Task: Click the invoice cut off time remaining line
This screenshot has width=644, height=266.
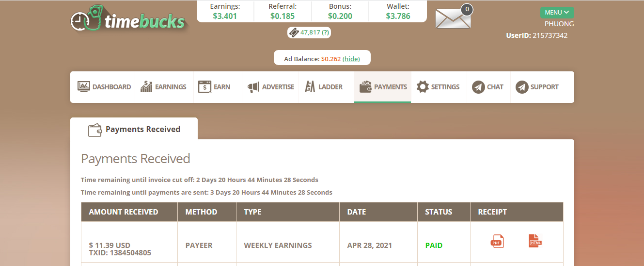Action: tap(200, 180)
